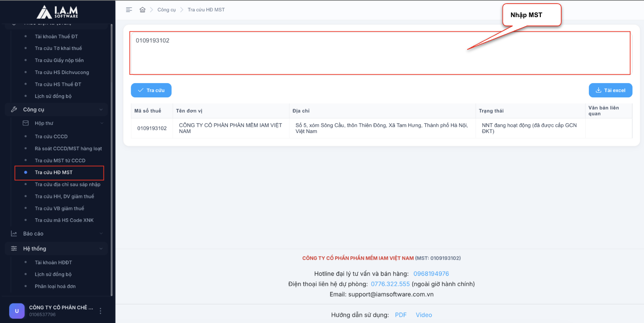Click the envelope icon for Hộp thư
Viewport: 644px width, 323px height.
(26, 123)
